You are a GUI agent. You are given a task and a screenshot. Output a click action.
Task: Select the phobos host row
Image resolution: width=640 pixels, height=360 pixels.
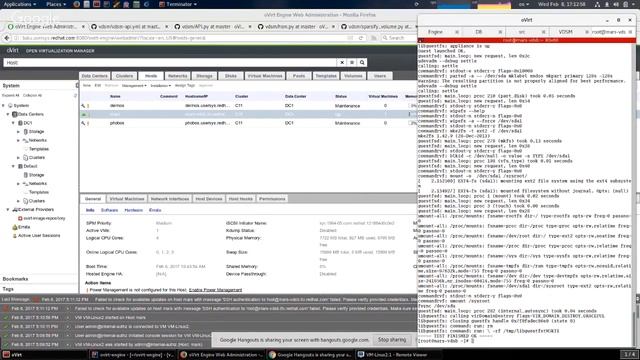248,123
